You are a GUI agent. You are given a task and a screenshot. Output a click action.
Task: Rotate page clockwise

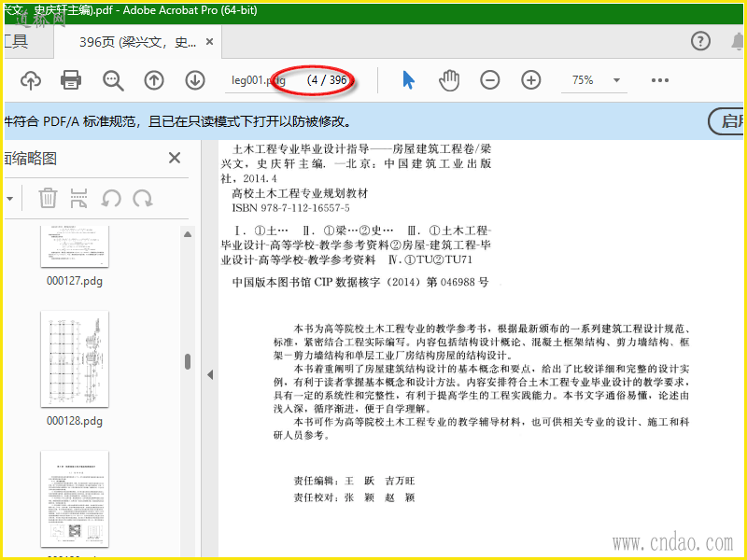click(143, 198)
